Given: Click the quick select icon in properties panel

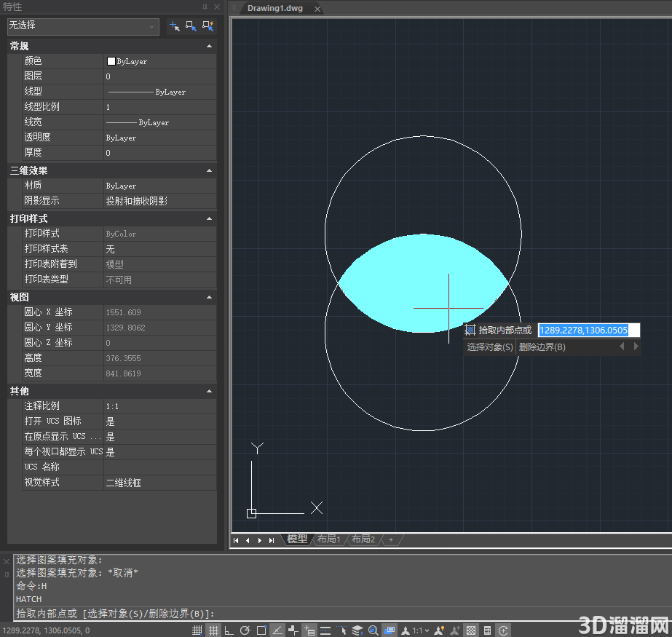Looking at the screenshot, I should tap(207, 26).
